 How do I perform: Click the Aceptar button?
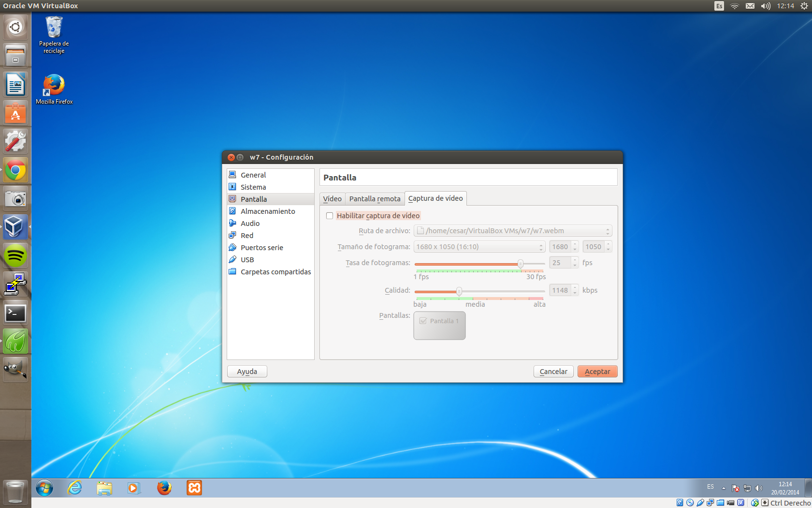(597, 372)
